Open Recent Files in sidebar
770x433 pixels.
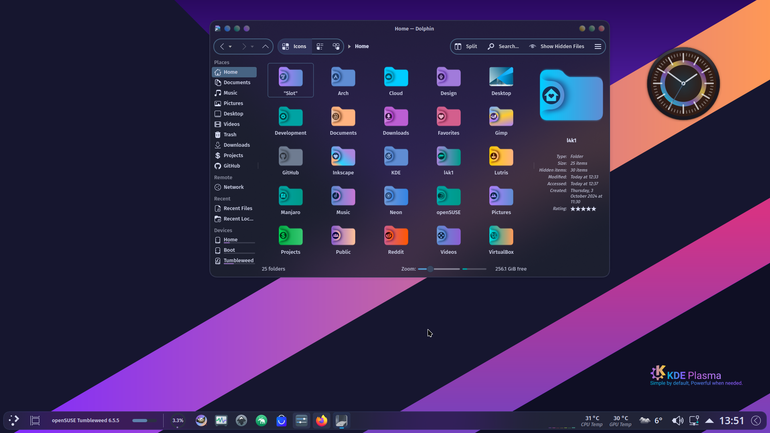tap(234, 209)
